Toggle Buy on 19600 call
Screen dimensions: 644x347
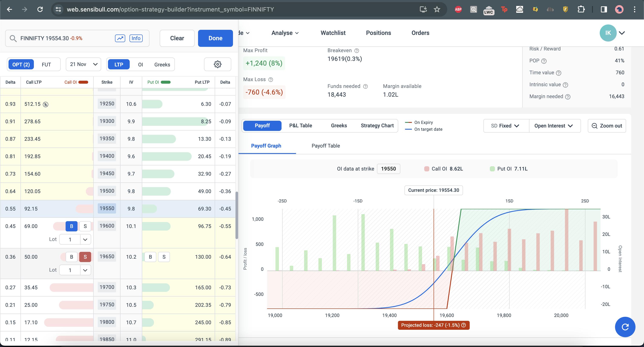[72, 226]
